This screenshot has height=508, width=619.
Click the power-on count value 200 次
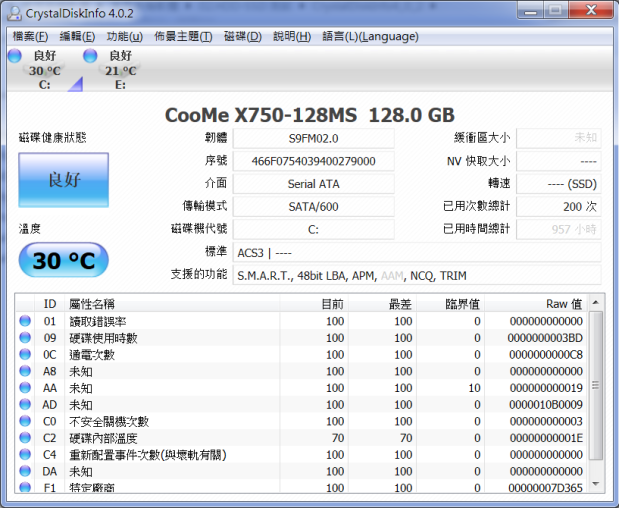[559, 207]
